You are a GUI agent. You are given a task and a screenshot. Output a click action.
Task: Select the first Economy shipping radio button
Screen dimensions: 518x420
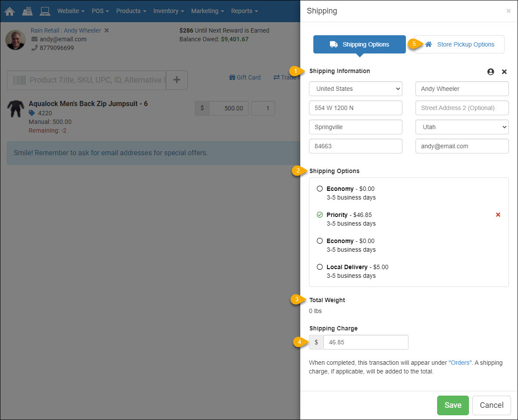click(320, 189)
